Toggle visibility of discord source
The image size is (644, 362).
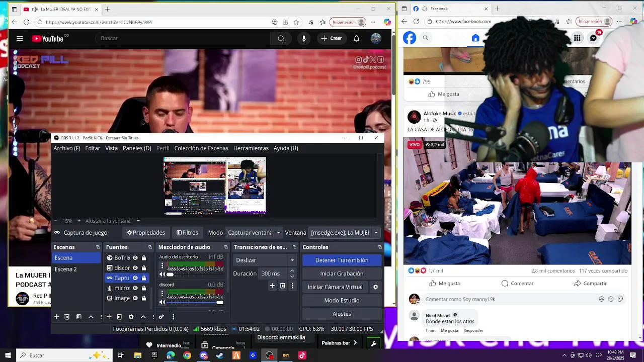click(x=135, y=268)
